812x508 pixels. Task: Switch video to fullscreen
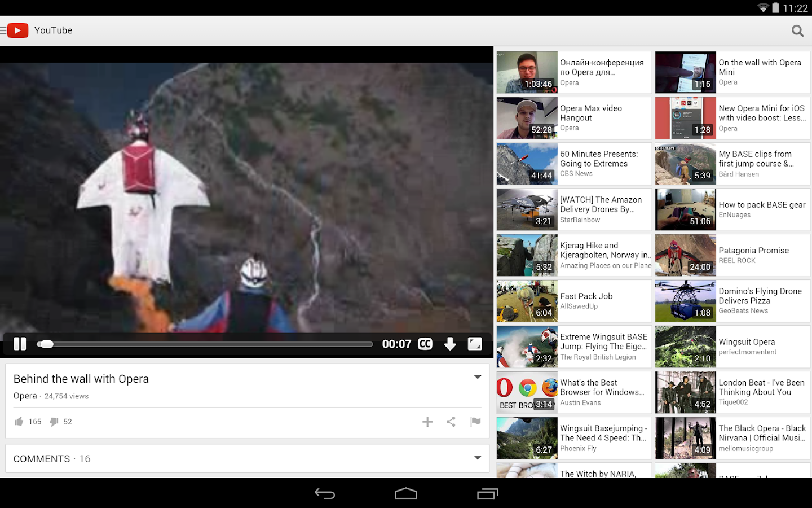[x=475, y=344]
